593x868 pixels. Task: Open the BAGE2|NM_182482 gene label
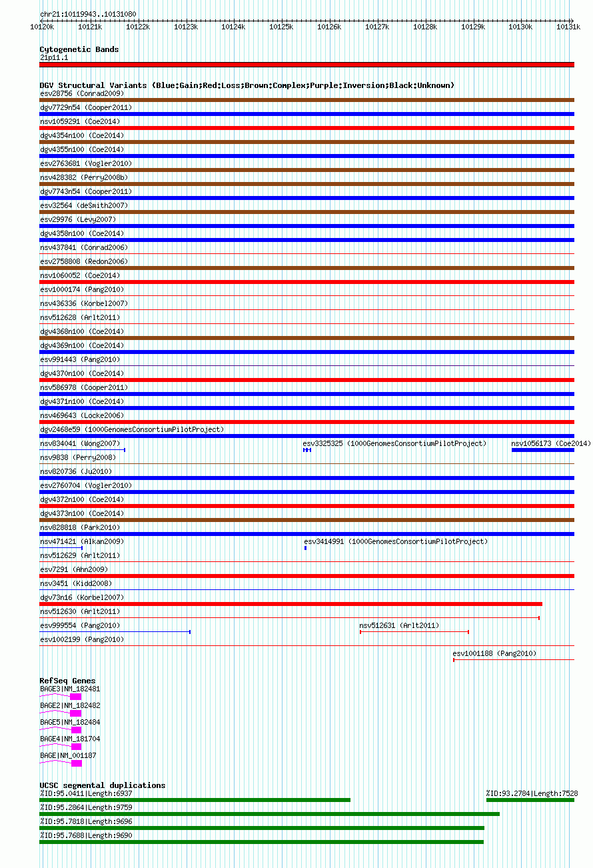70,705
